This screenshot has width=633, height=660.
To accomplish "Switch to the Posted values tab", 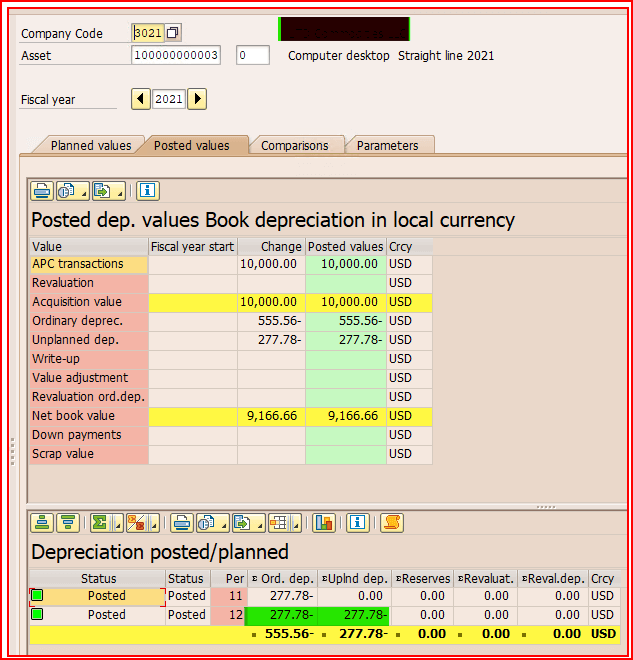I will [191, 146].
